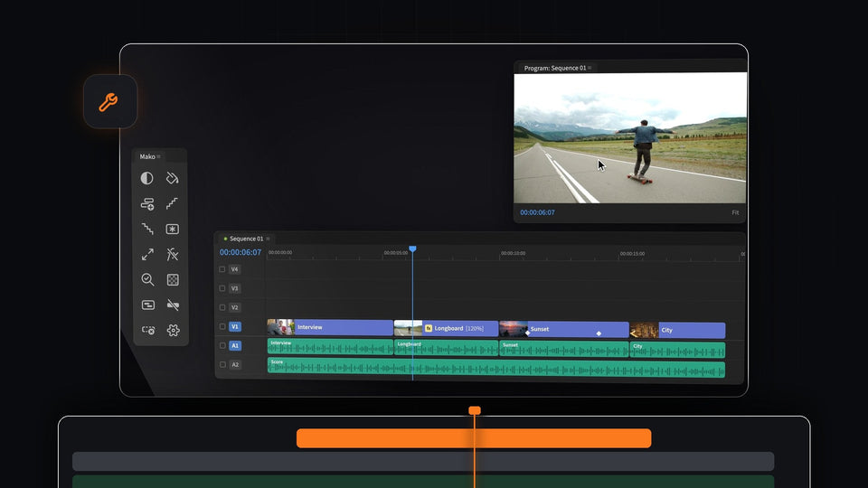The image size is (868, 488).
Task: Target the V3 track label
Action: coord(235,288)
